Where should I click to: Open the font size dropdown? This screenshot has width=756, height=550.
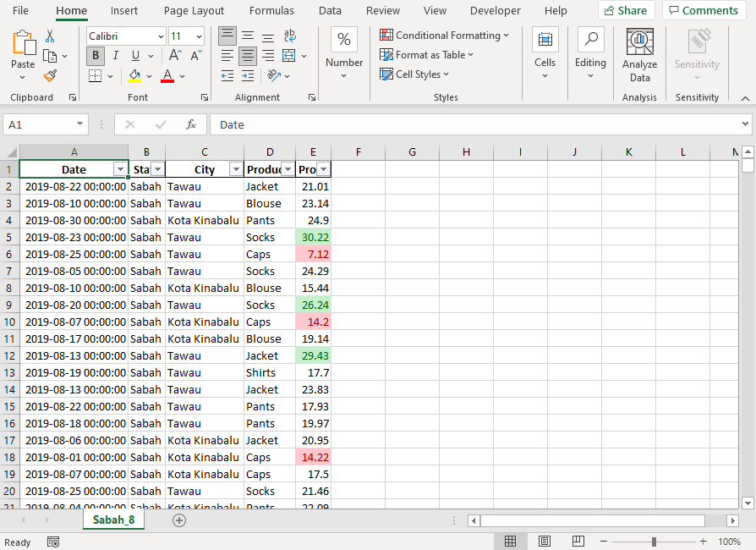(199, 36)
